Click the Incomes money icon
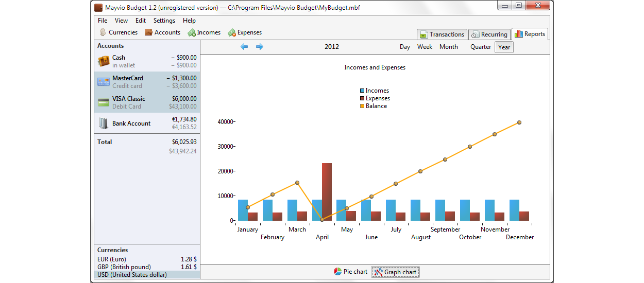Screen dimensions: 644x283 point(192,32)
